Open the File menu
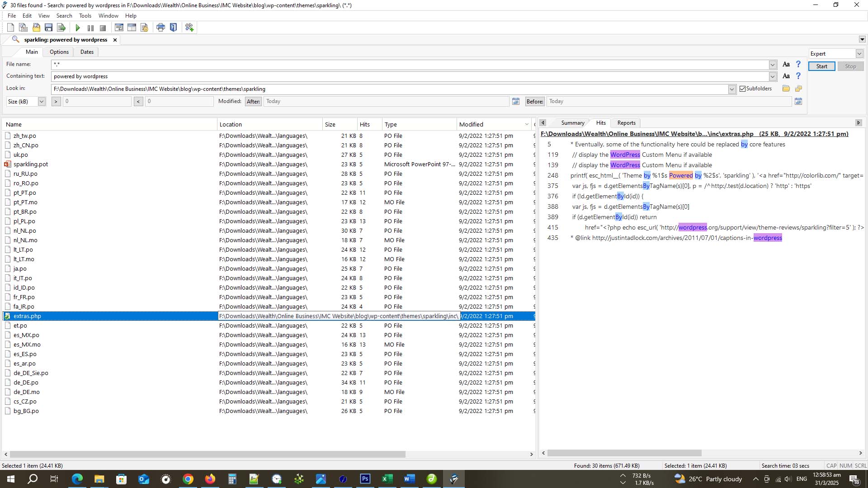The image size is (868, 488). click(12, 16)
